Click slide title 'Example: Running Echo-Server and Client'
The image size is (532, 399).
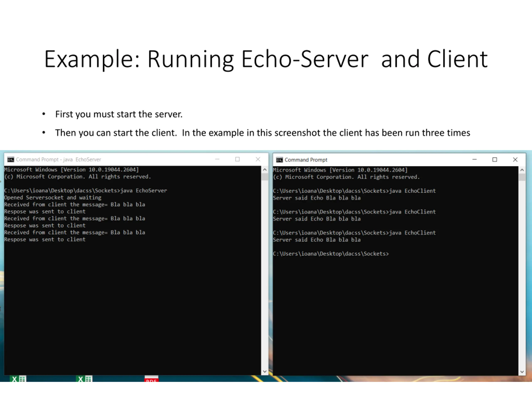point(266,59)
